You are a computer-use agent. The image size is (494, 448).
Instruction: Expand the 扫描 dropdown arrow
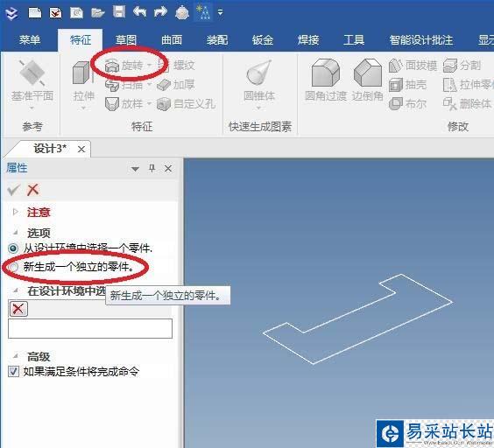(149, 85)
